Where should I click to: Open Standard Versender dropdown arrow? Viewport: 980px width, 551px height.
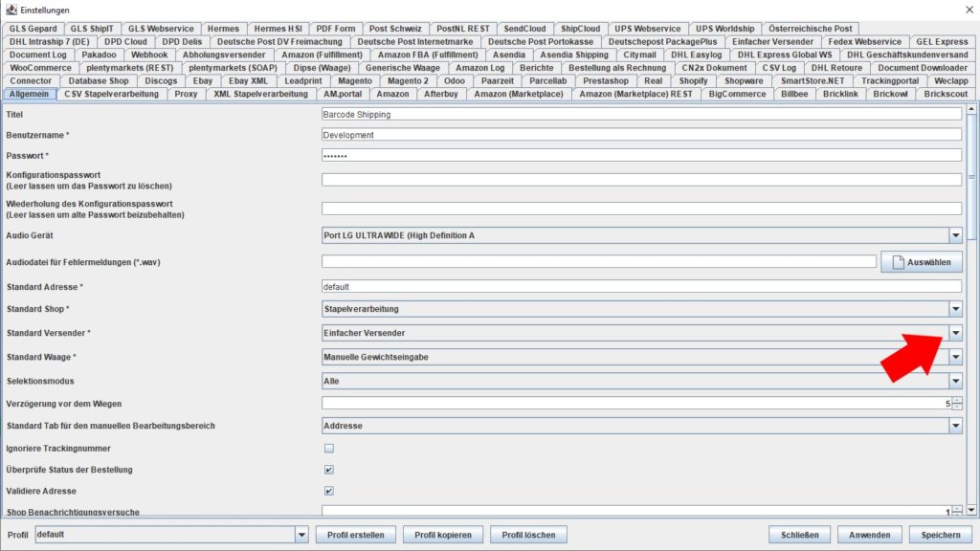coord(956,333)
